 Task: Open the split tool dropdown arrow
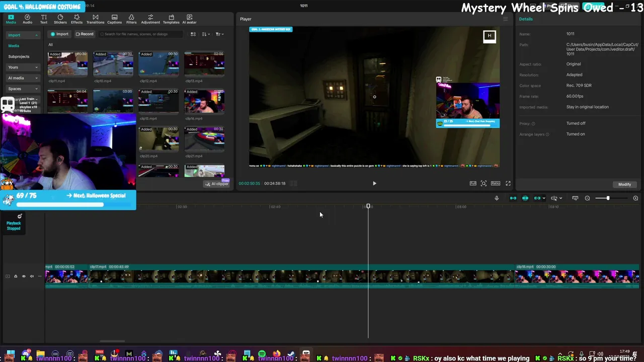pyautogui.click(x=560, y=198)
